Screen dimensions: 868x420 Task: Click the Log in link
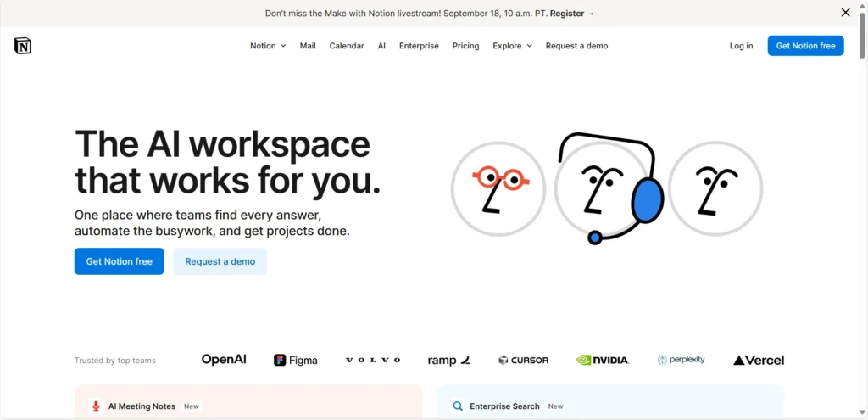741,46
